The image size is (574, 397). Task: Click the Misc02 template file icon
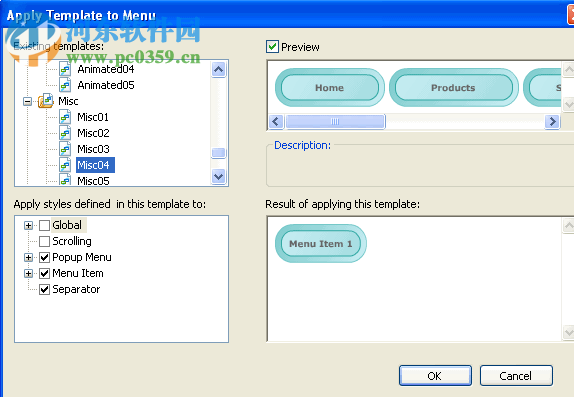[65, 133]
